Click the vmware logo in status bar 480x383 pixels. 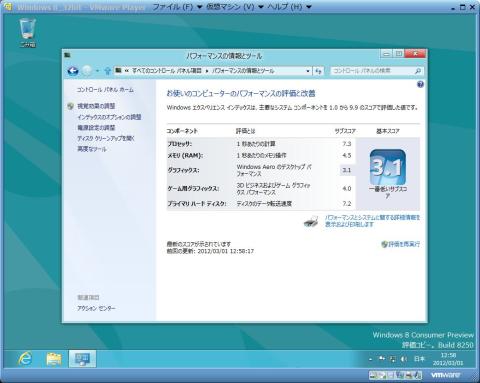[446, 375]
